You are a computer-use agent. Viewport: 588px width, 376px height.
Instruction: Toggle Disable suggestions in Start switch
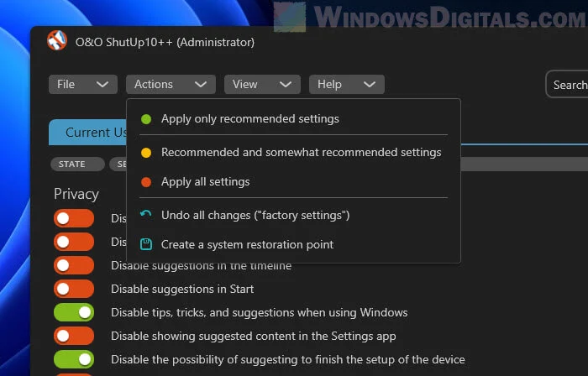[74, 289]
